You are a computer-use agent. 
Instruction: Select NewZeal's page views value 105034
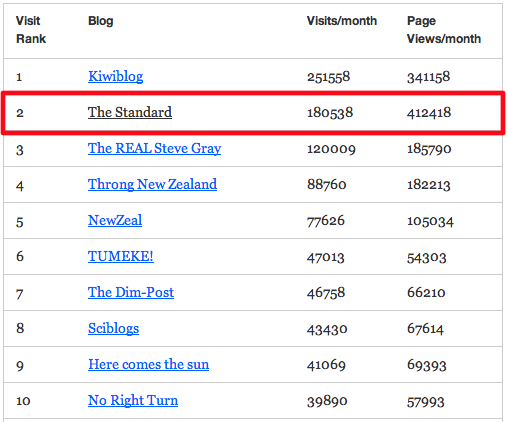pos(430,221)
